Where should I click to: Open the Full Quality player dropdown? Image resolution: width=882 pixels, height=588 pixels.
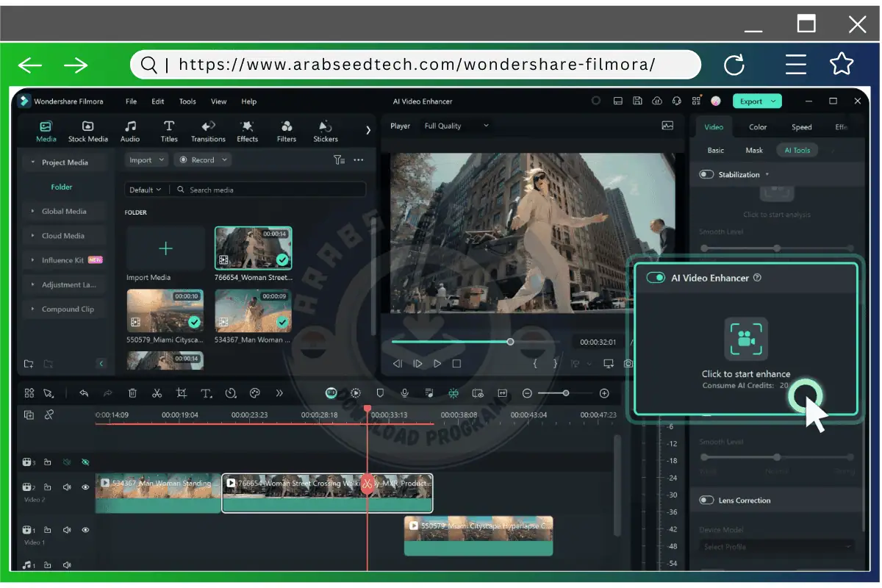pyautogui.click(x=455, y=125)
